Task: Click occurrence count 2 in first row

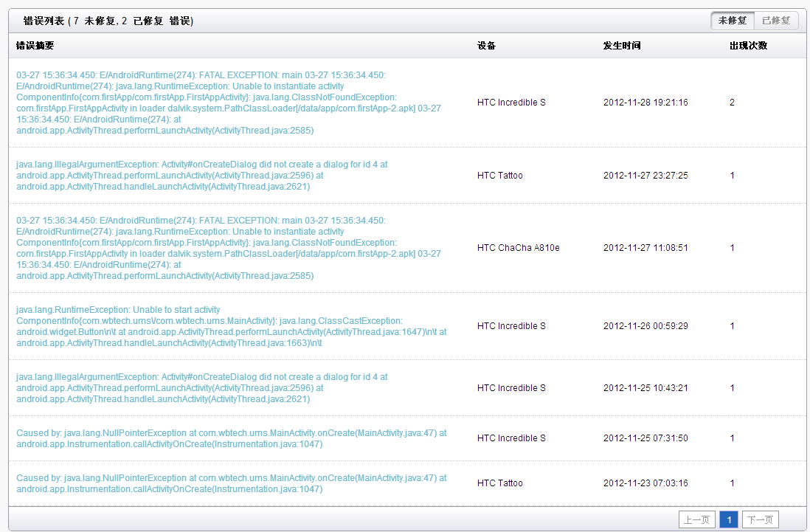Action: [x=732, y=103]
